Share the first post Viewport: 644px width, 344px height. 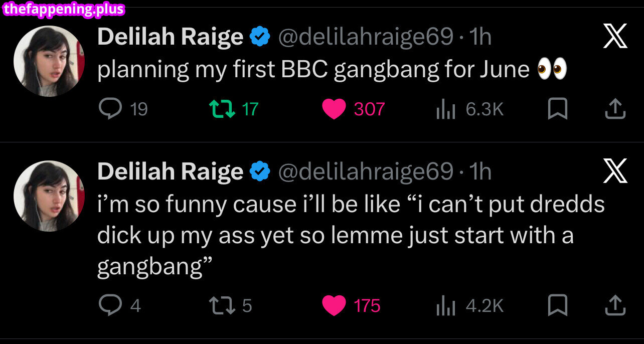coord(615,109)
